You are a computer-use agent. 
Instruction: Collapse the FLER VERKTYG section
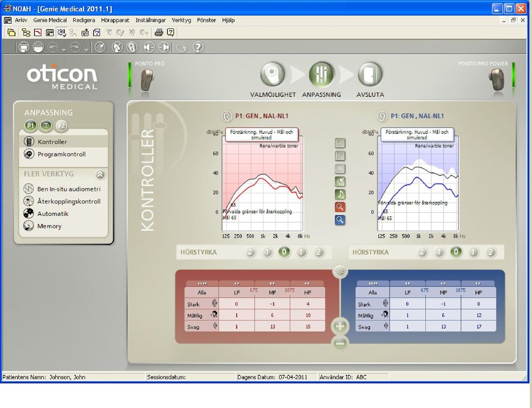coord(100,175)
